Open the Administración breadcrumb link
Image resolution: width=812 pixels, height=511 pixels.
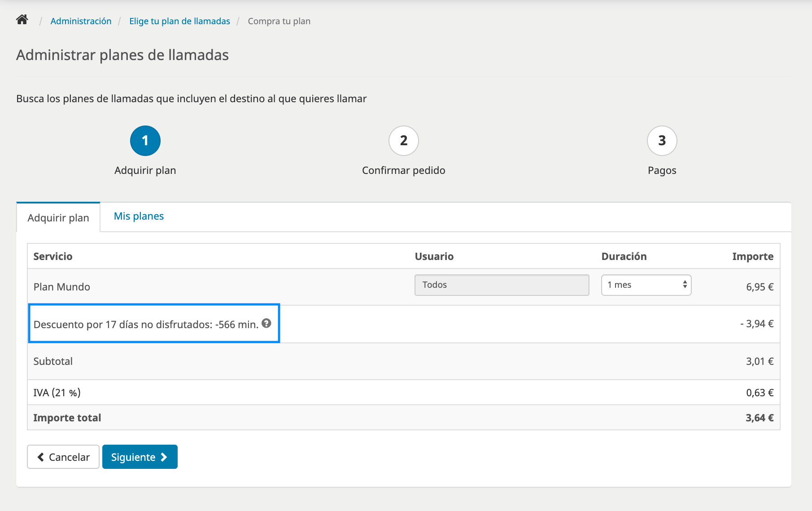[x=81, y=21]
